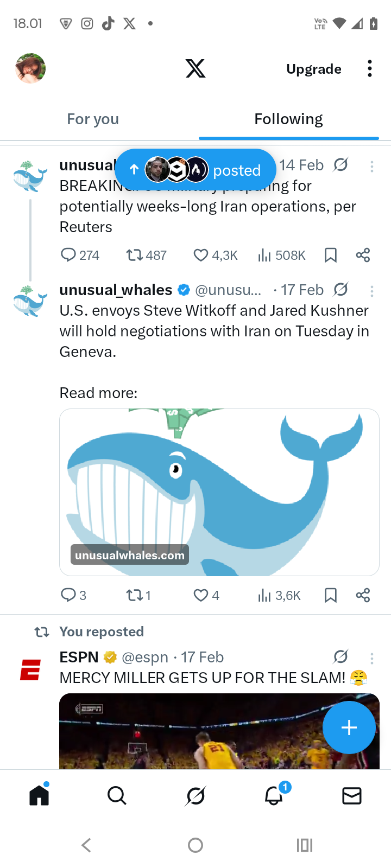Screen dimensions: 391x868
Task: Open more options menu on the ESPN post
Action: pos(372,659)
